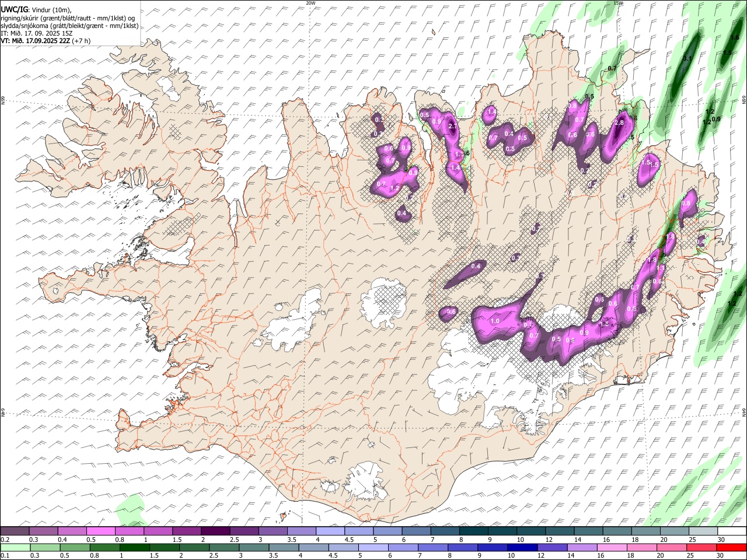Viewport: 747px width, 560px height.
Task: Click the 5 blue-grey swatch in the upper legend row
Action: (x=388, y=531)
